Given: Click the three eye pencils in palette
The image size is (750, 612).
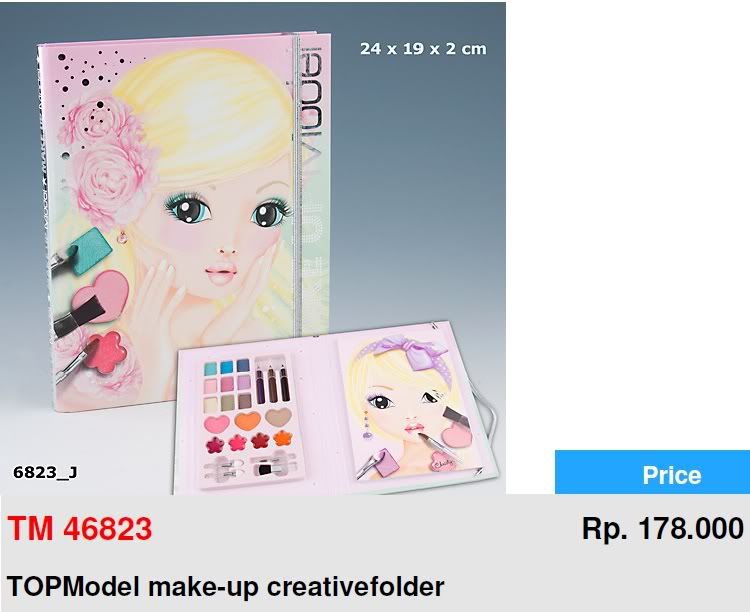Looking at the screenshot, I should point(272,384).
